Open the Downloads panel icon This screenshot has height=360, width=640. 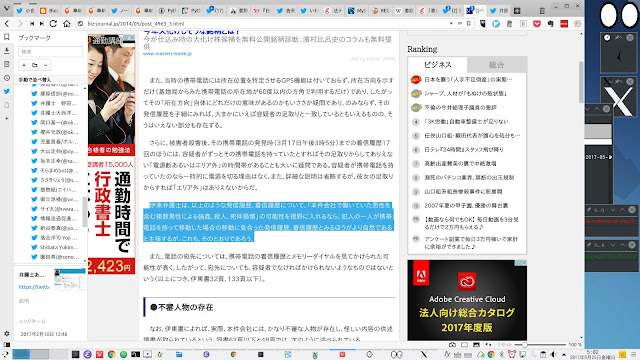[7, 51]
